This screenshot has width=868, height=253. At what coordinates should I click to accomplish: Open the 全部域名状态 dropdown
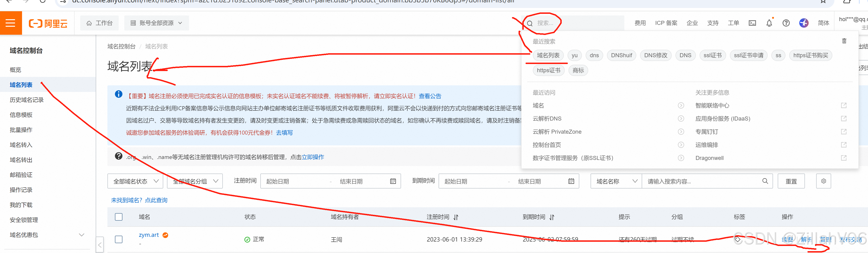135,181
